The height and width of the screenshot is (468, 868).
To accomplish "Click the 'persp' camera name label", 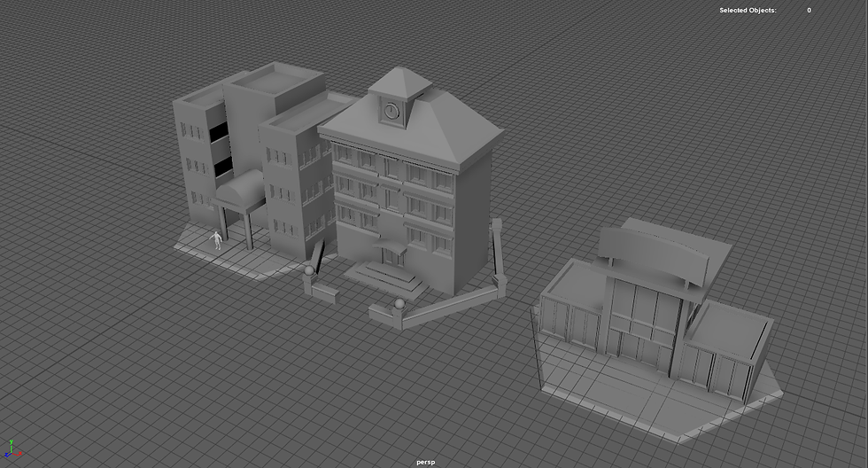I will point(426,463).
